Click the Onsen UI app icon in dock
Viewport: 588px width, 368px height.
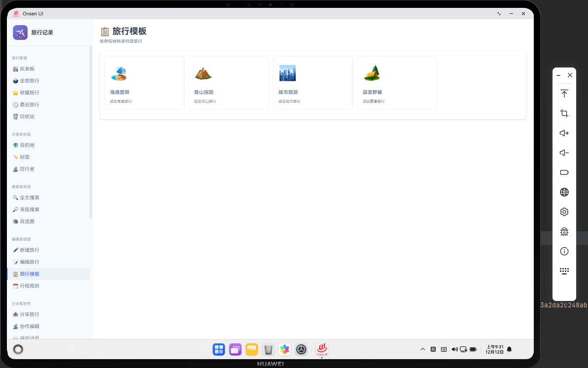[x=322, y=349]
